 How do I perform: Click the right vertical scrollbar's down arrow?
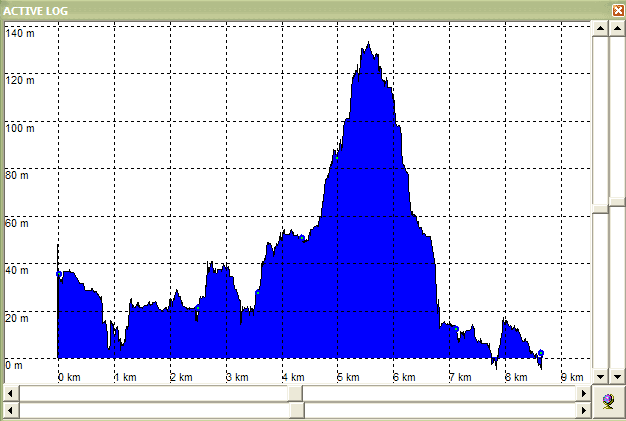[x=617, y=376]
